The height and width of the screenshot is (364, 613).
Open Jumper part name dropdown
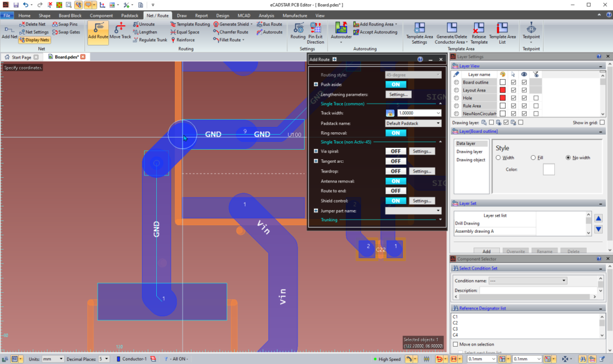438,211
